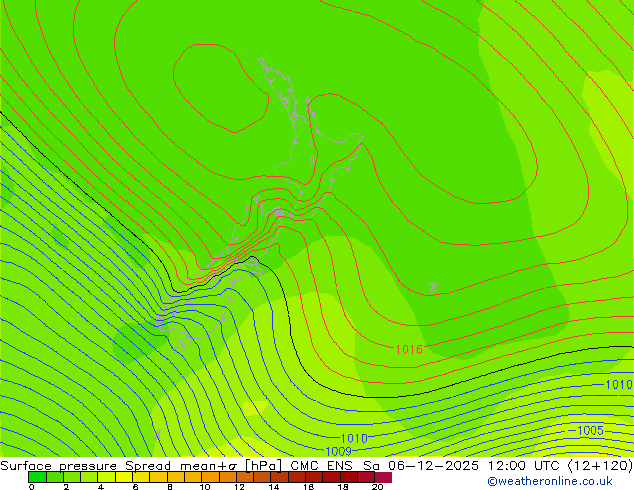Click the '06-12-2025' date in the caption
Image resolution: width=634 pixels, height=490 pixels.
coord(433,466)
